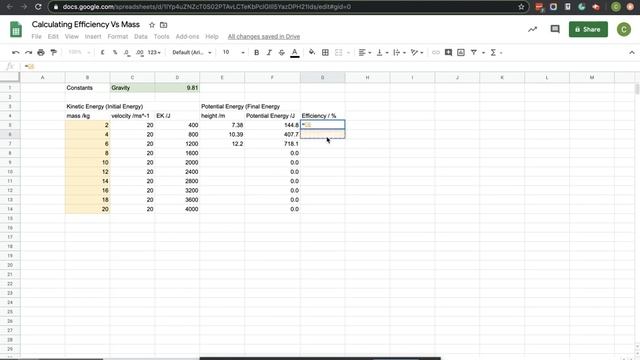The image size is (640, 360).
Task: Open the font size dropdown
Action: point(233,53)
